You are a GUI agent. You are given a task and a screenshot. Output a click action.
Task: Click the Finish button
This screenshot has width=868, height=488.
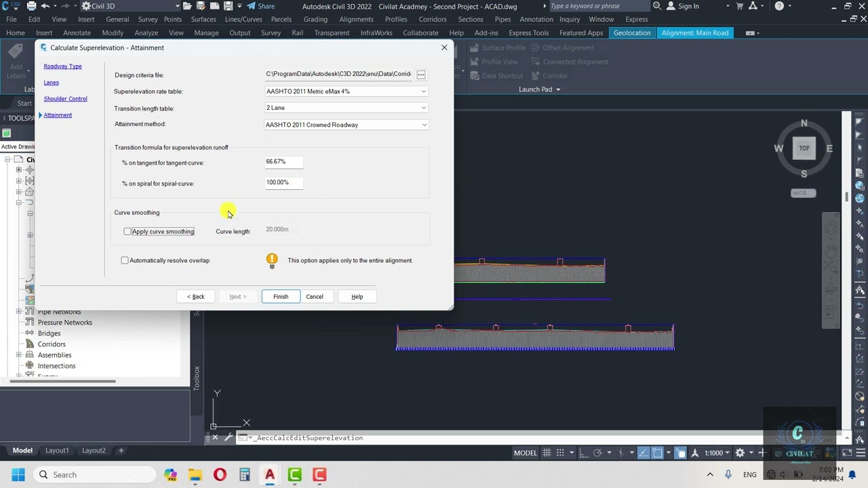[281, 297]
